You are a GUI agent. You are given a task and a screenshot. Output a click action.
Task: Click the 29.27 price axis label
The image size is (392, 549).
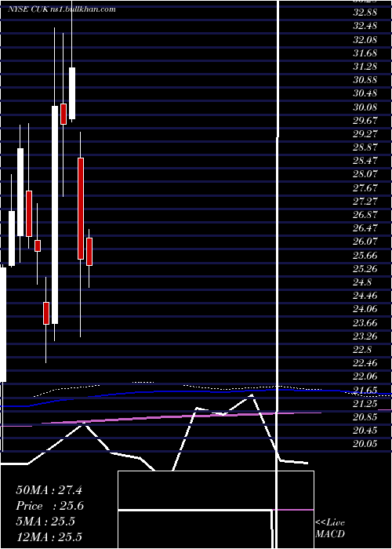click(x=365, y=134)
